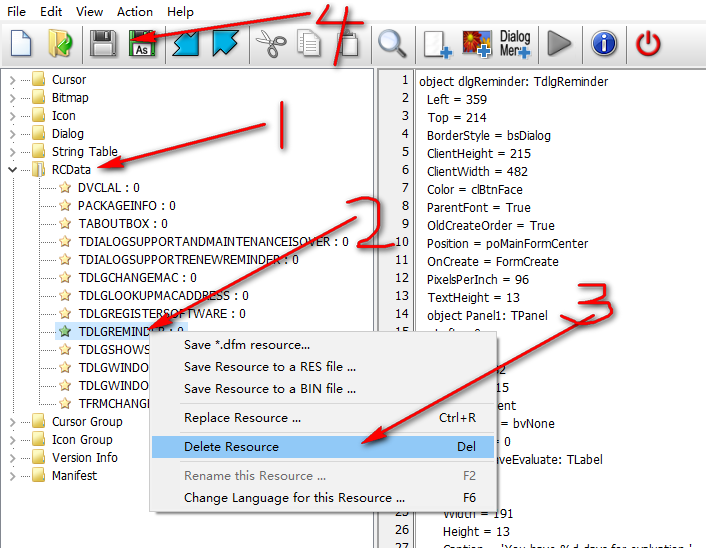The image size is (706, 548).
Task: Click the star icon beside PACKAGEINFO
Action: 65,205
